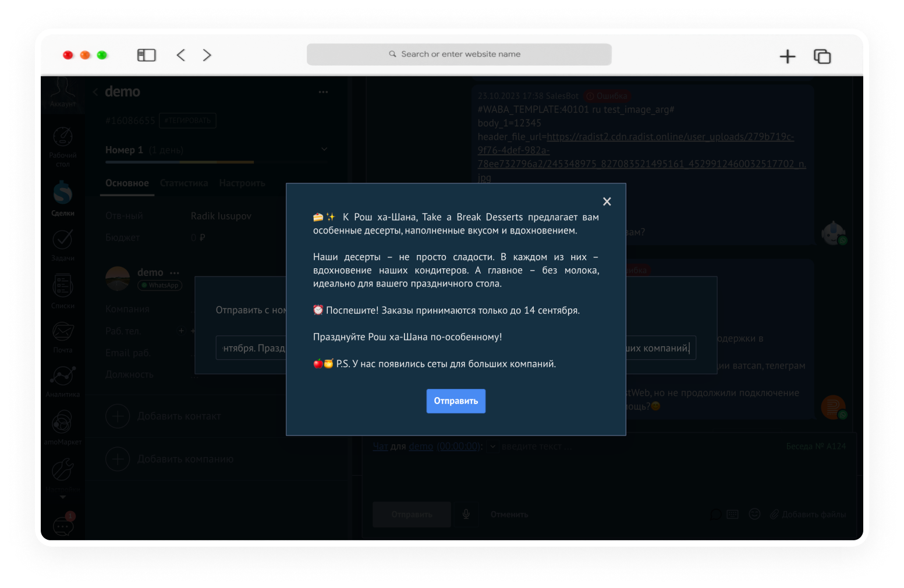Click the Компания field label

click(x=127, y=309)
